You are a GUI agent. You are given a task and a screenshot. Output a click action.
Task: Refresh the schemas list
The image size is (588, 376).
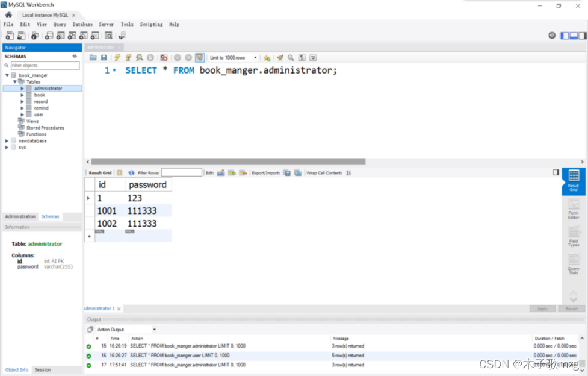pos(75,57)
